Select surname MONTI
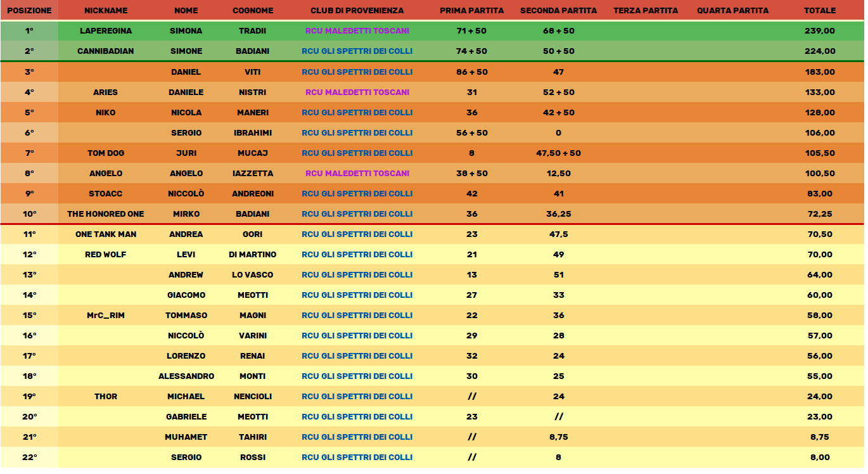 tap(253, 376)
